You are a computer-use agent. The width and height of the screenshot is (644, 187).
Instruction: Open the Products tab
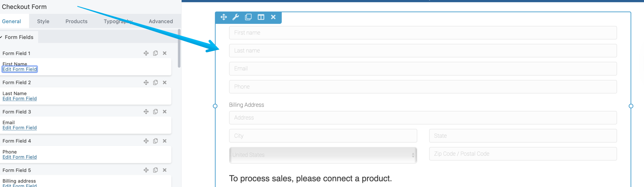pos(76,21)
